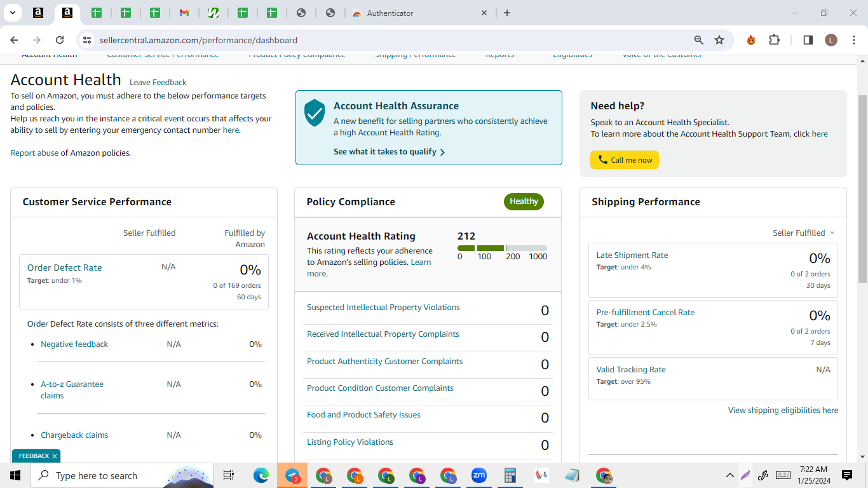Switch to the Gmail tab
This screenshot has height=488, width=868.
click(x=184, y=13)
